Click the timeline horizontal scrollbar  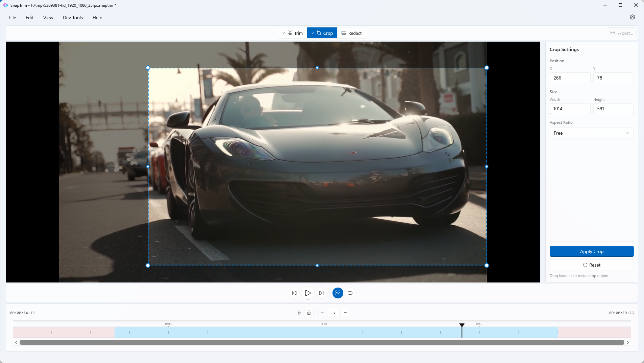coord(322,342)
